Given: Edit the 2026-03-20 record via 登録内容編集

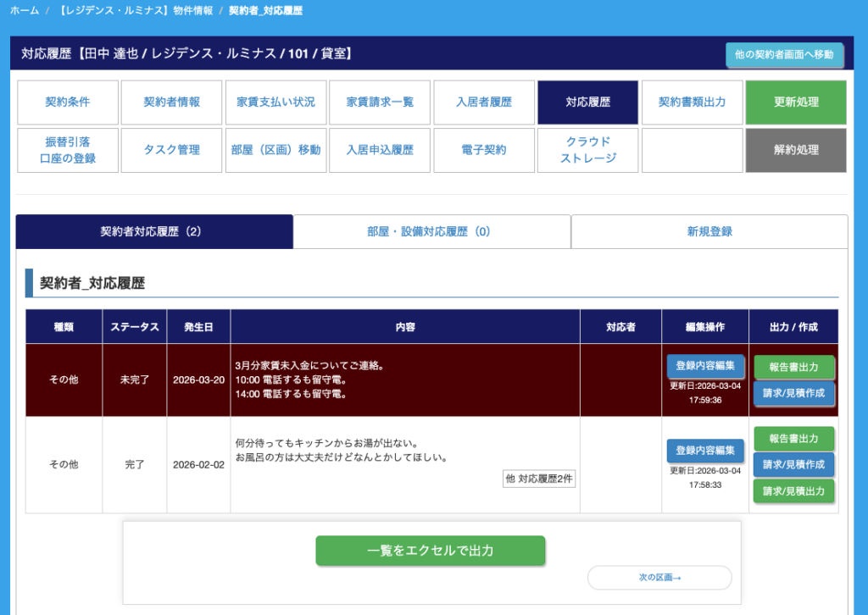Looking at the screenshot, I should (x=705, y=366).
